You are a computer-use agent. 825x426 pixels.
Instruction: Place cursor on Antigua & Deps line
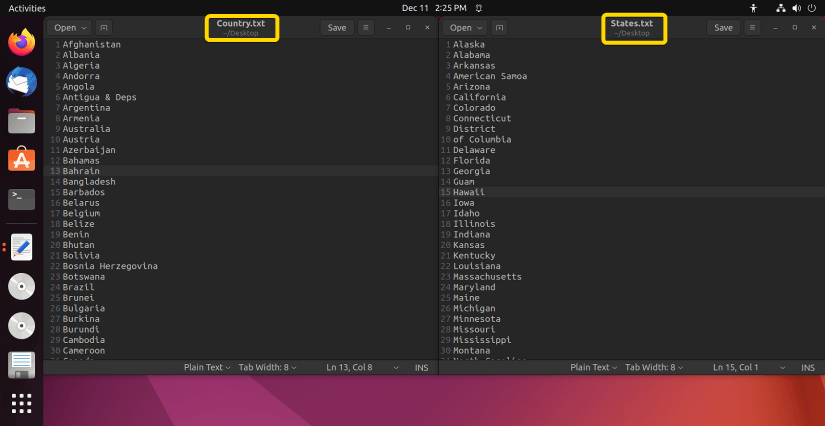[x=99, y=97]
